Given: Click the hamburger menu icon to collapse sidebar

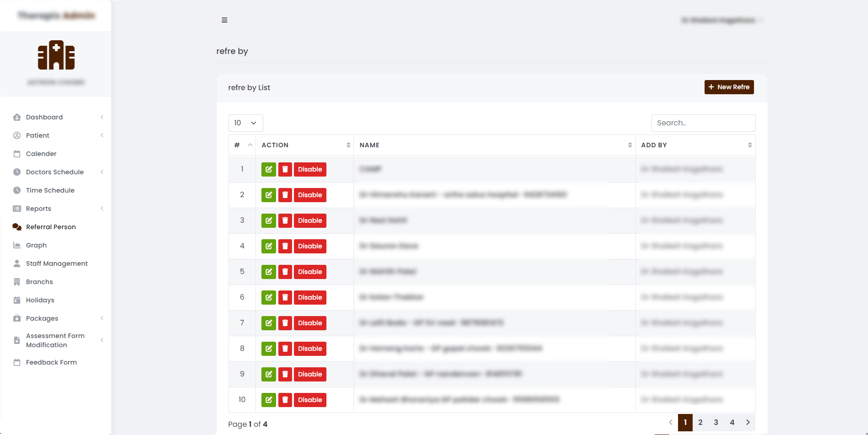Looking at the screenshot, I should [x=224, y=20].
